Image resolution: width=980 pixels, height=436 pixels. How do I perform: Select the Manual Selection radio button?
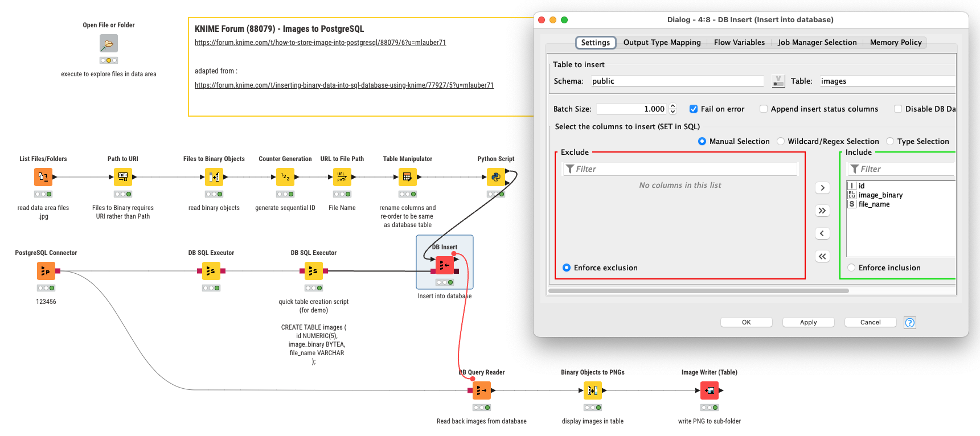[x=702, y=141]
